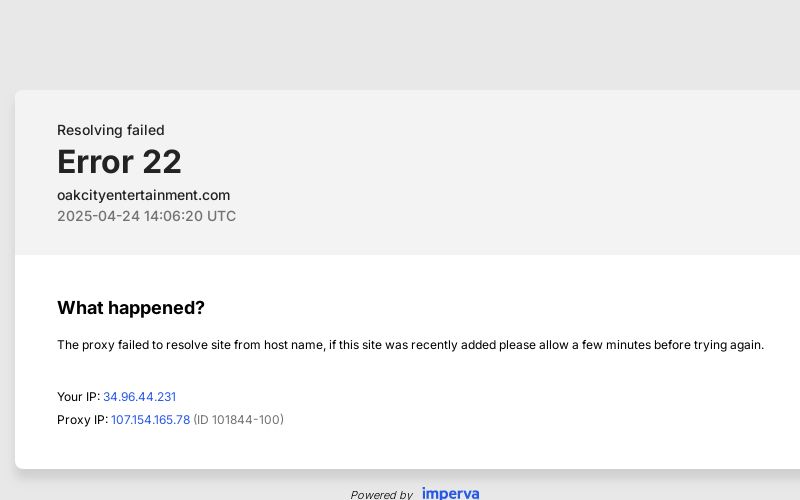Viewport: 800px width, 500px height.
Task: Click the number '22' in the heading
Action: click(162, 162)
